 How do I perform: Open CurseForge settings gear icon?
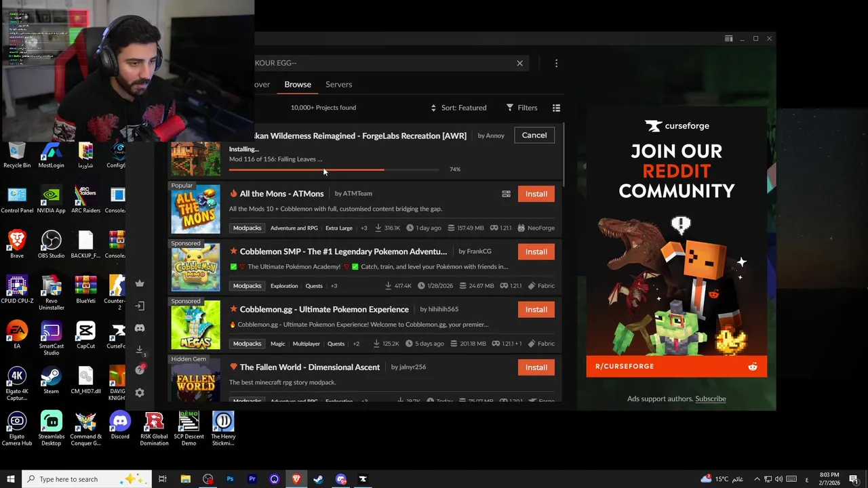pos(140,392)
